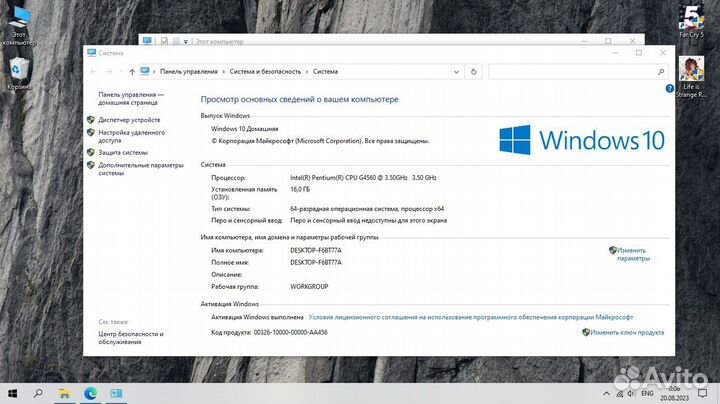Switch to System window taskbar button
This screenshot has width=720, height=404.
116,393
